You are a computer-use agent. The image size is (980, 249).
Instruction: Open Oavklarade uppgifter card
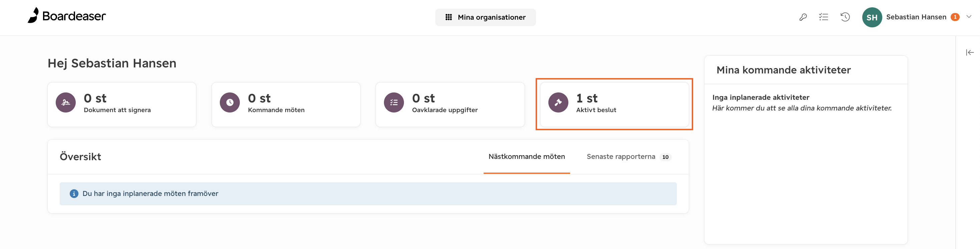(450, 105)
